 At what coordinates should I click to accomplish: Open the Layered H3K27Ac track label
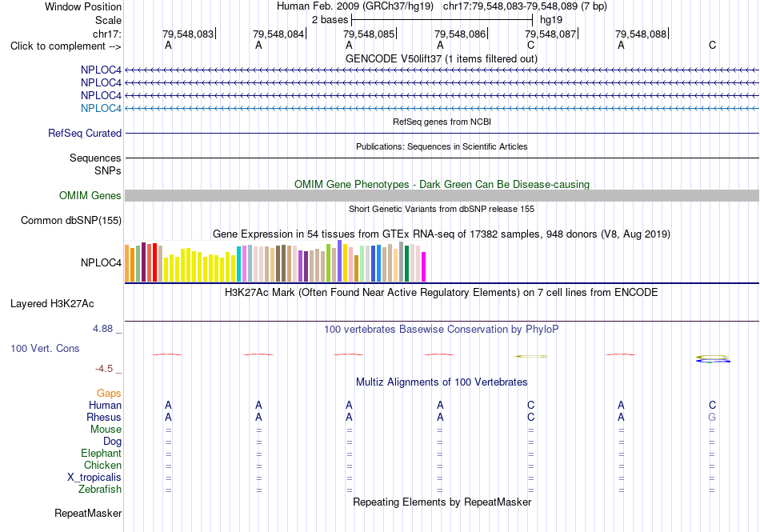pos(52,304)
